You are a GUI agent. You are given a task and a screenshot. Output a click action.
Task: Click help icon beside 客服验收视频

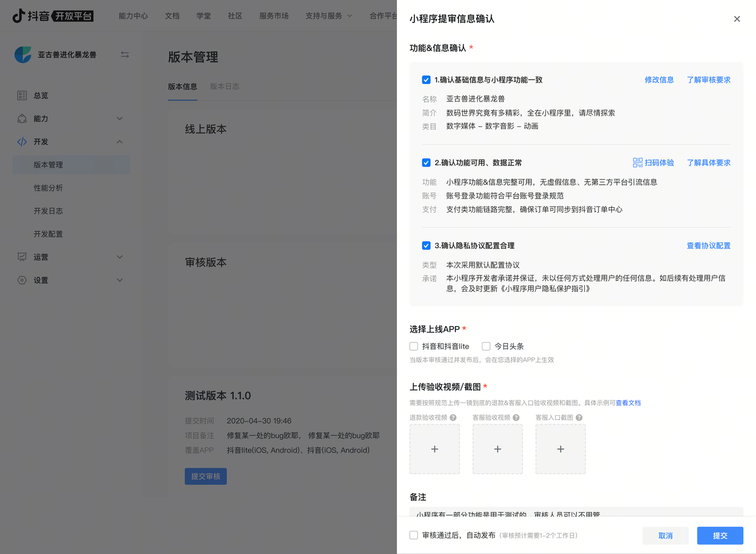coord(516,418)
